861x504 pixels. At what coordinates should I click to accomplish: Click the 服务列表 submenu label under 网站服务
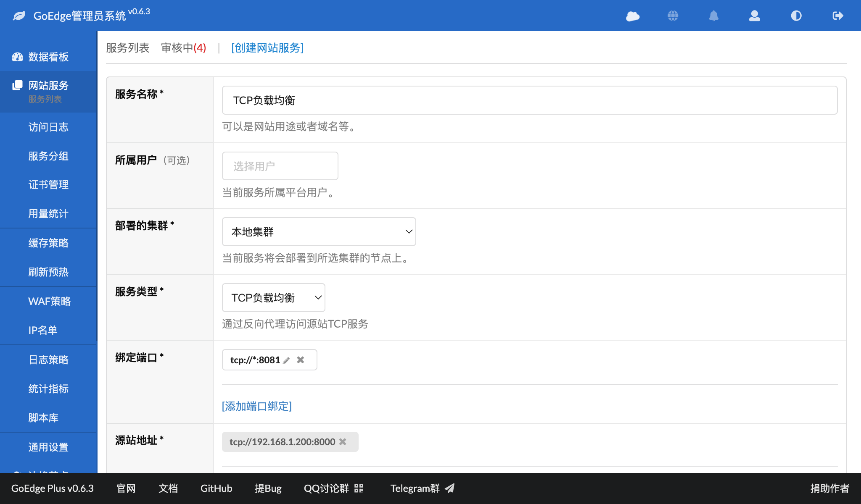tap(45, 99)
